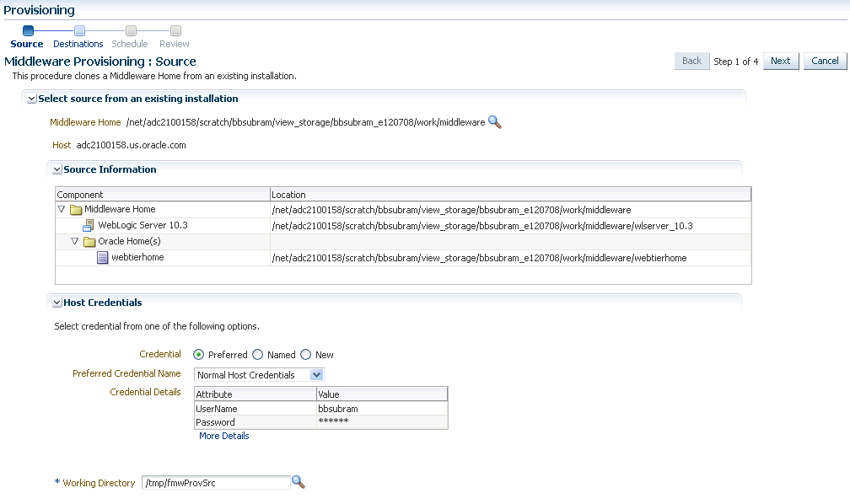Viewport: 850px width, 504px height.
Task: Click the host name adc2100158.us.oracle.com
Action: [x=132, y=145]
